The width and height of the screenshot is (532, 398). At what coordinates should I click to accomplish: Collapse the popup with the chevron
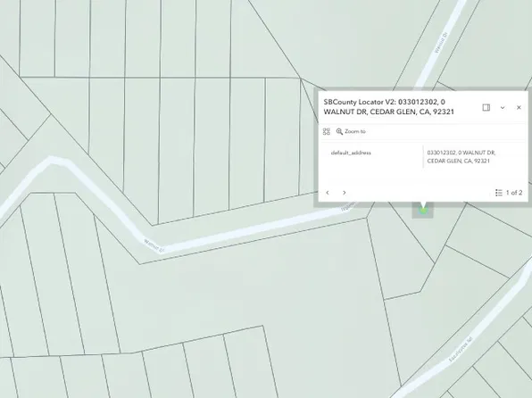(503, 108)
